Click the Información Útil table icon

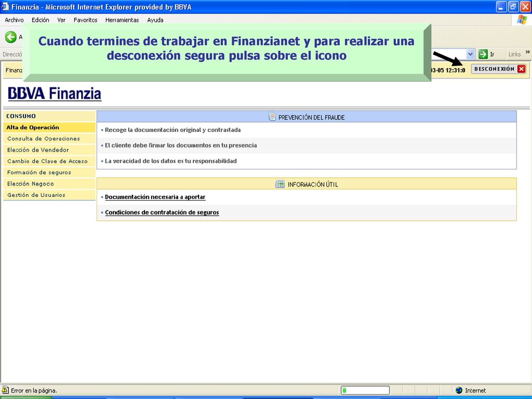(280, 184)
